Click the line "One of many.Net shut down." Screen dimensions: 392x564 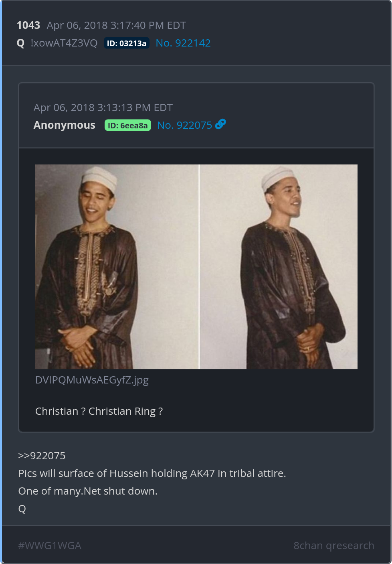click(88, 491)
